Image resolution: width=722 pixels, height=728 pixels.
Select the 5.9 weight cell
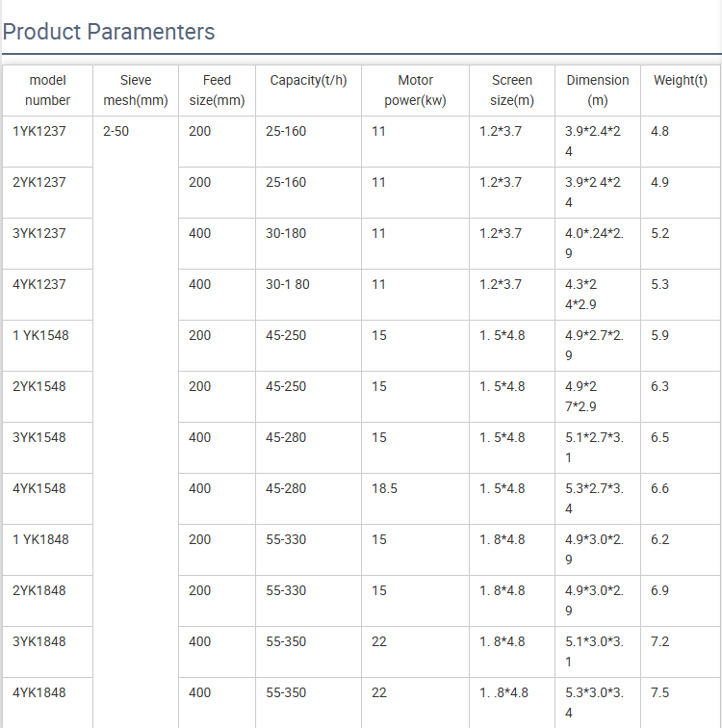660,335
